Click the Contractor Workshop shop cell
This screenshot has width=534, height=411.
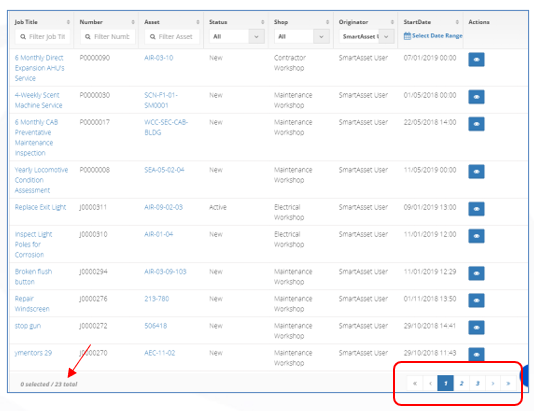point(290,63)
